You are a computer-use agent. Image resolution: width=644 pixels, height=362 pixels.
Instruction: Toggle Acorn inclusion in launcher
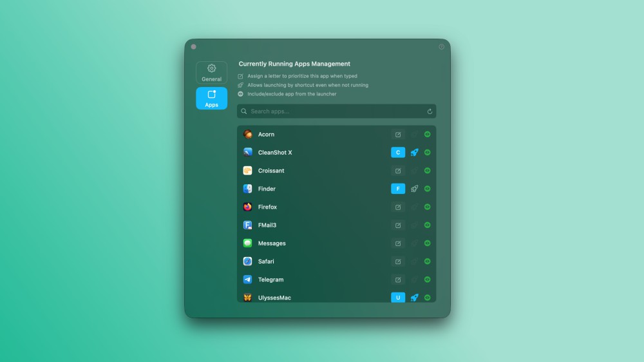coord(428,135)
